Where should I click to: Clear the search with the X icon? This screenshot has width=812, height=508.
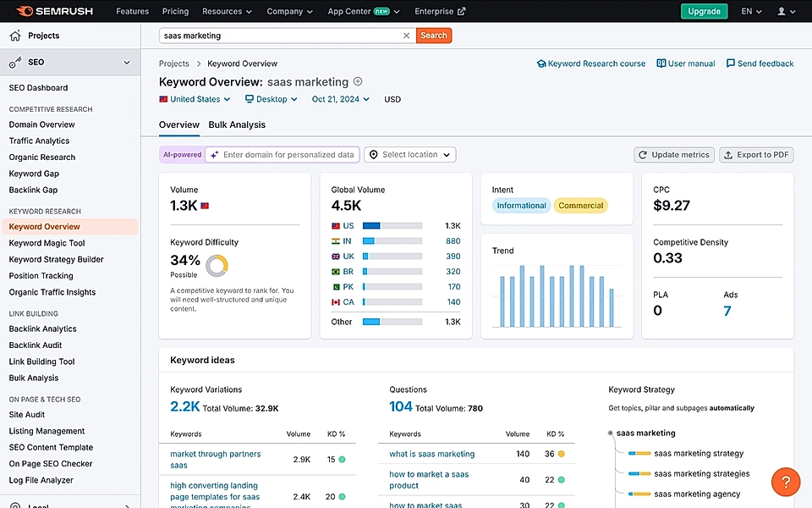407,36
